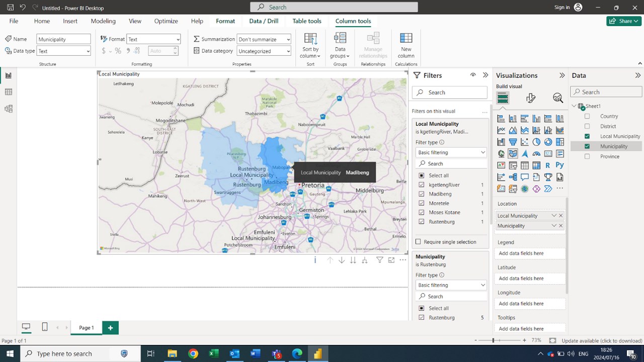
Task: Switch to Table tools tab
Action: [307, 21]
